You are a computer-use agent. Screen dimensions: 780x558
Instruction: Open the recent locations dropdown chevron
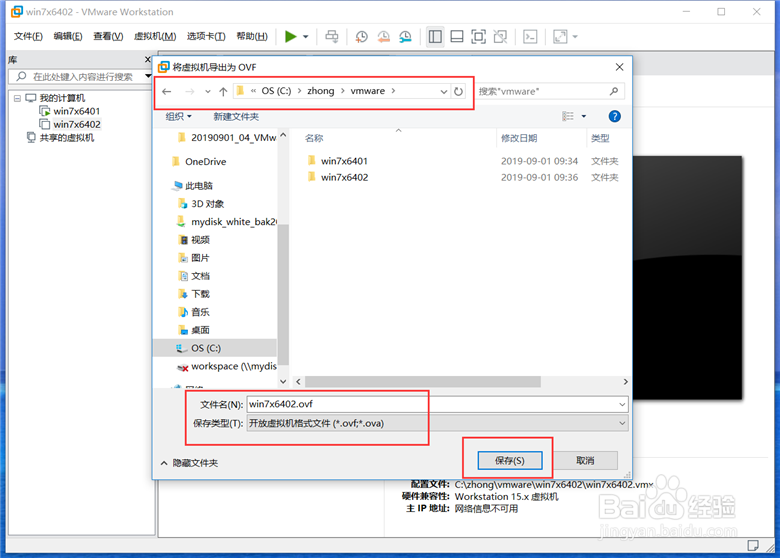207,92
